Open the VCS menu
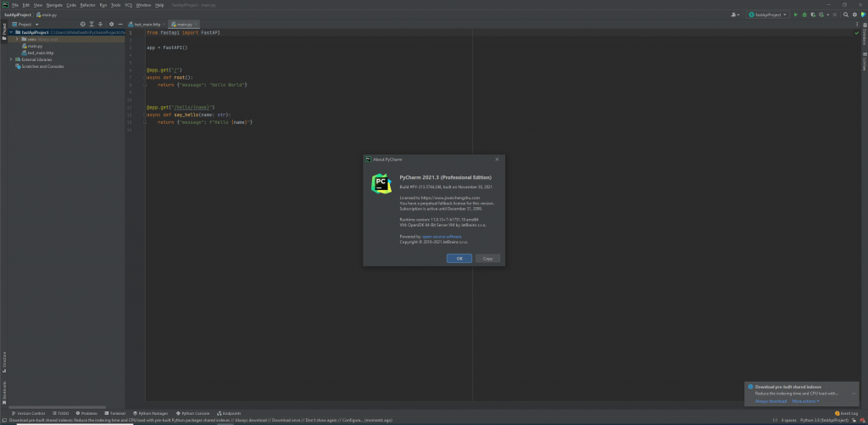This screenshot has height=425, width=868. (129, 5)
